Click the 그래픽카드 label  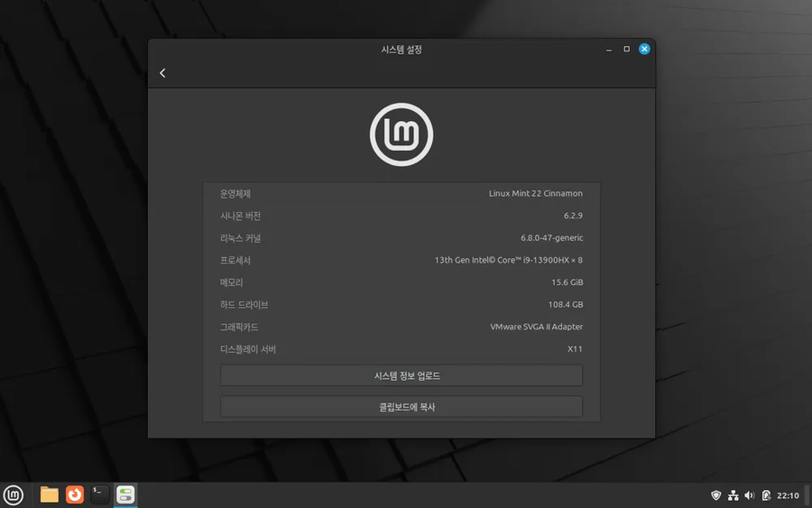pyautogui.click(x=239, y=328)
